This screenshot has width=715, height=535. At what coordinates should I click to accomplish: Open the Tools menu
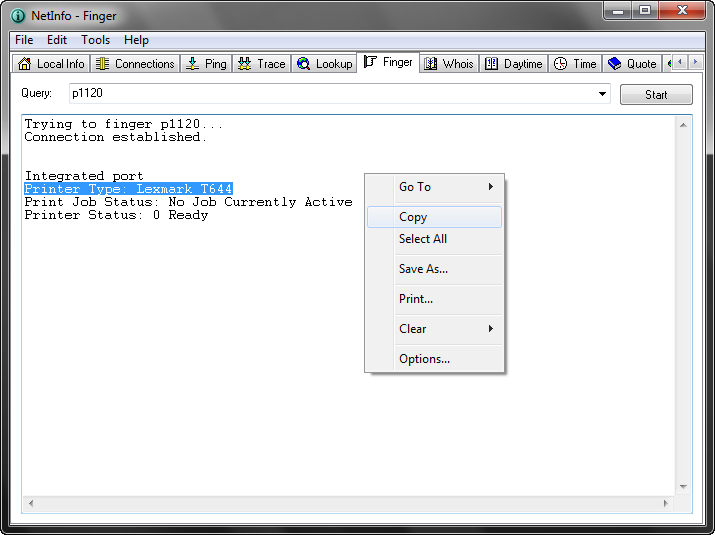click(96, 40)
